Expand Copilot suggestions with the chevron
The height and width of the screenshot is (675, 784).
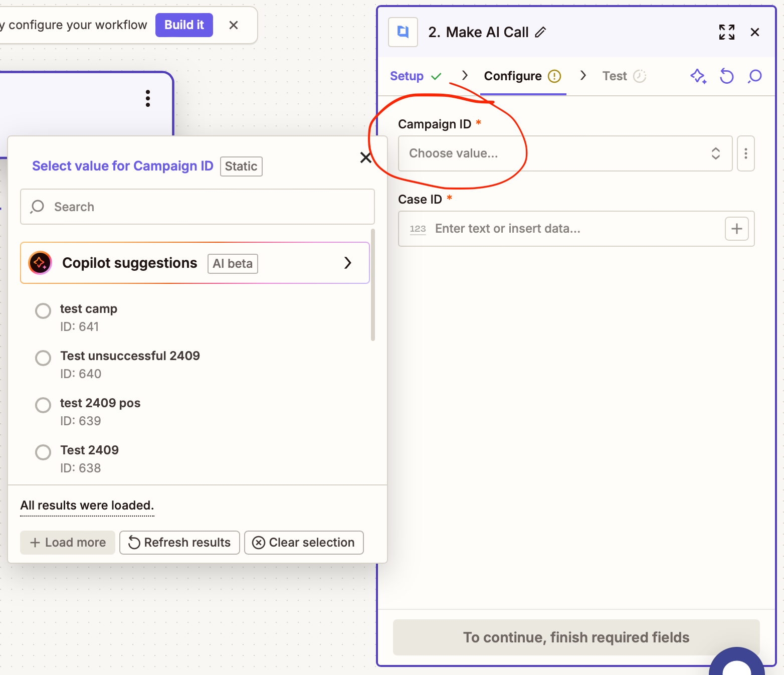348,263
